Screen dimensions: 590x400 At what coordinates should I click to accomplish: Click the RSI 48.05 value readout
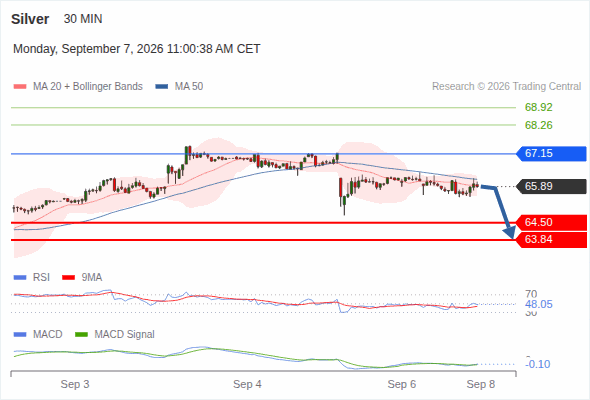pos(539,304)
